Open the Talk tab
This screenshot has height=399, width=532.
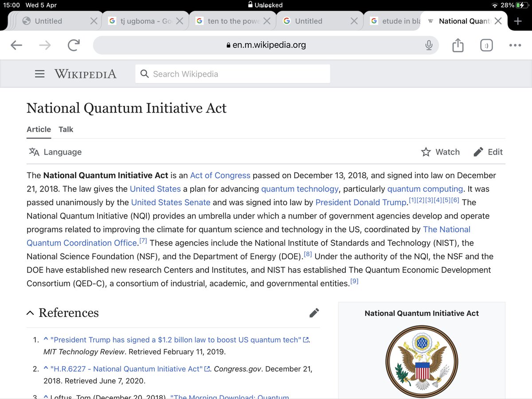coord(66,129)
